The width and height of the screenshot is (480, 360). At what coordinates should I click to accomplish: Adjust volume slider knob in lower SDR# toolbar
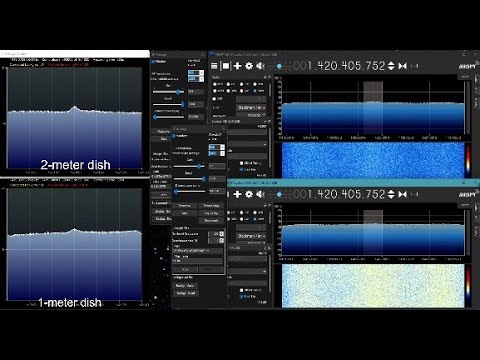pos(279,194)
